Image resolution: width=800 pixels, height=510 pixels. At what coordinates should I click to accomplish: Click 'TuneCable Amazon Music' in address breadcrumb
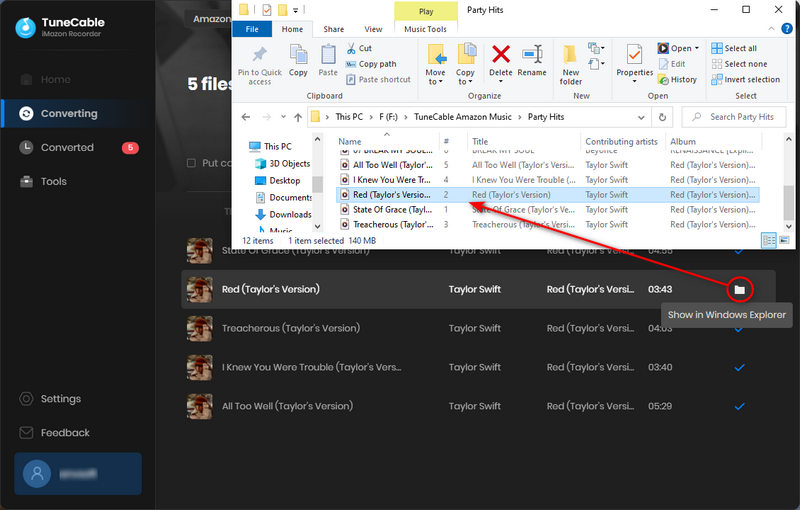(x=462, y=117)
